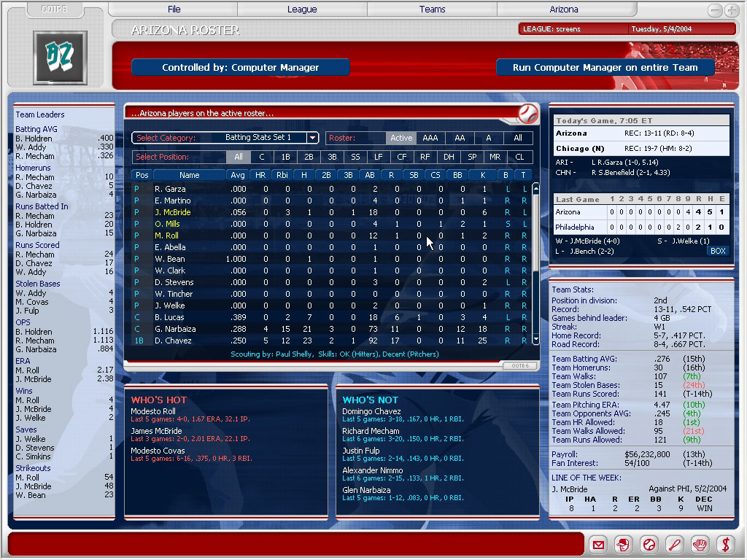Open the League menu
747x560 pixels.
(x=302, y=9)
